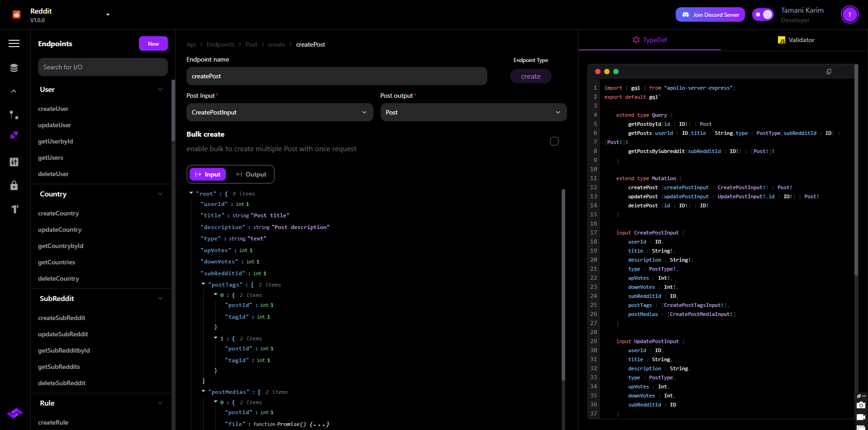This screenshot has height=430, width=868.
Task: Open the getSubRedditbyId endpoint
Action: click(64, 350)
